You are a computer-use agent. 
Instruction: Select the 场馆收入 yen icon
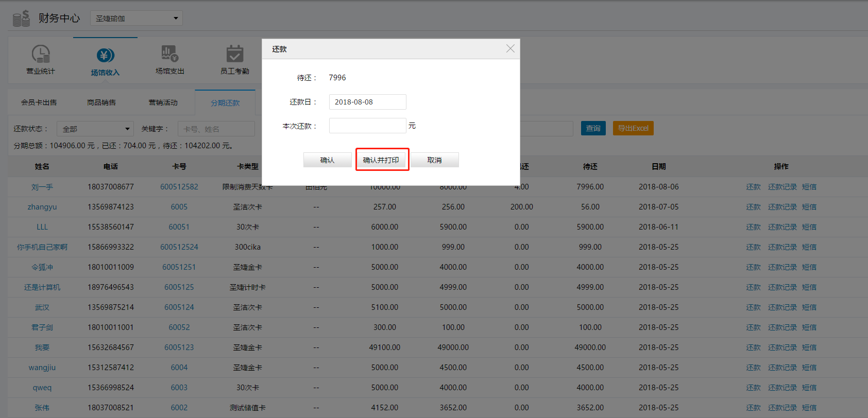click(105, 55)
